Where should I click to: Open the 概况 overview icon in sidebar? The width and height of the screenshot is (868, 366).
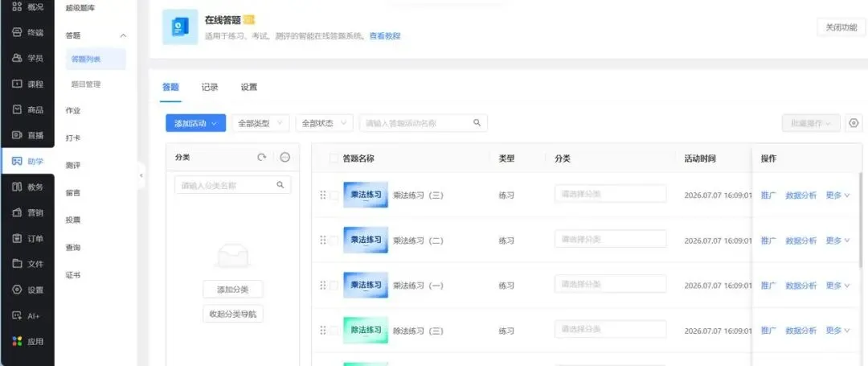click(x=17, y=6)
